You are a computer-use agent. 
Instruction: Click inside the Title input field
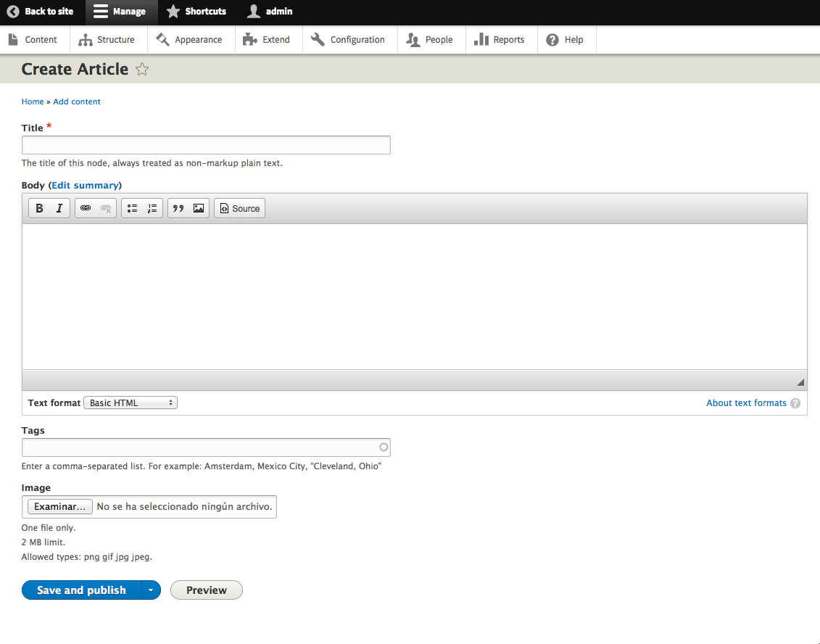click(x=205, y=145)
